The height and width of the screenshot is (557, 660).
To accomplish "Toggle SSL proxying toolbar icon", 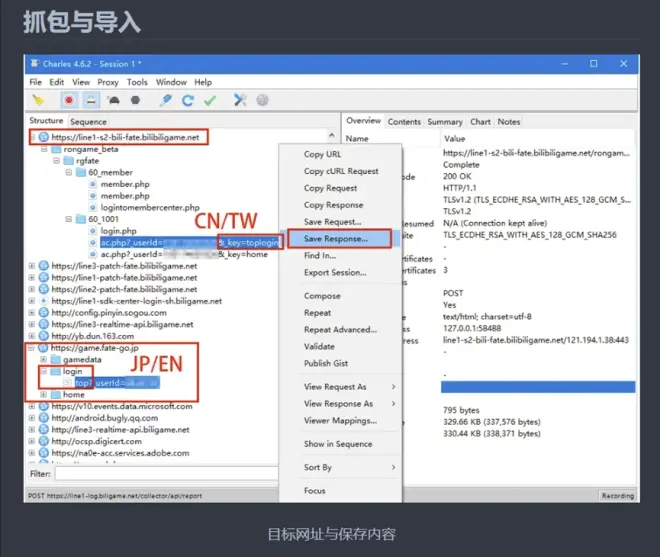I will coord(91,100).
